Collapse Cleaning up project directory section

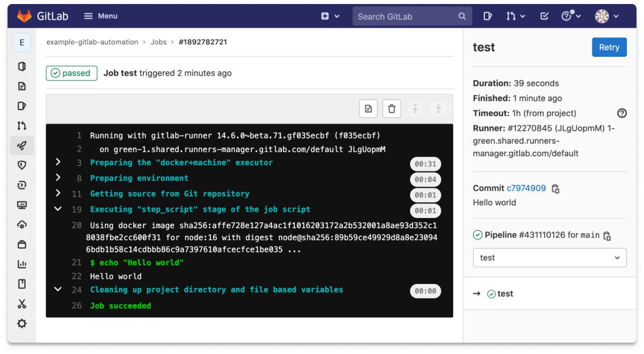[x=58, y=290]
